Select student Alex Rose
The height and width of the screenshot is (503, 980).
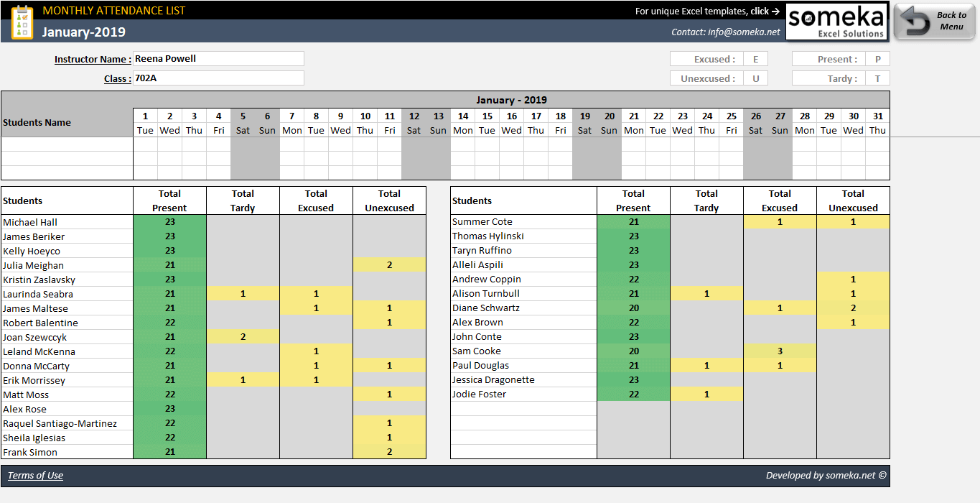tap(67, 409)
